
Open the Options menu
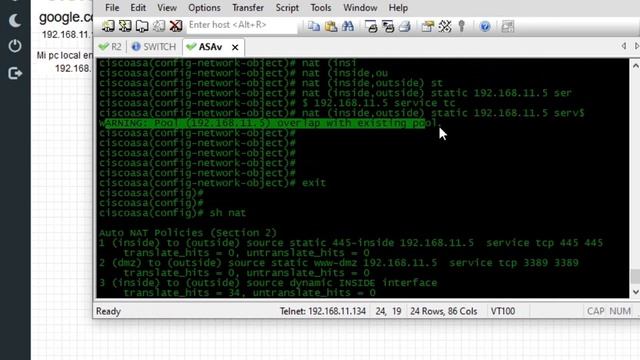tap(204, 8)
